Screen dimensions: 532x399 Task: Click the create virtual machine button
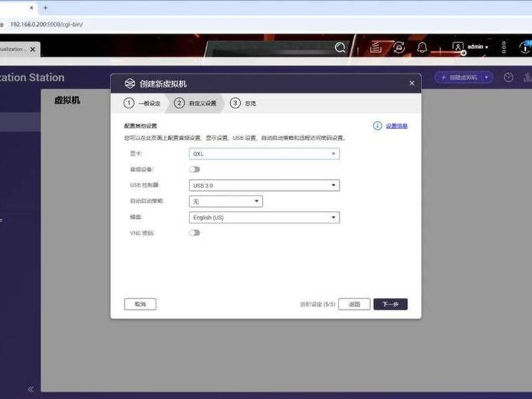tap(459, 77)
